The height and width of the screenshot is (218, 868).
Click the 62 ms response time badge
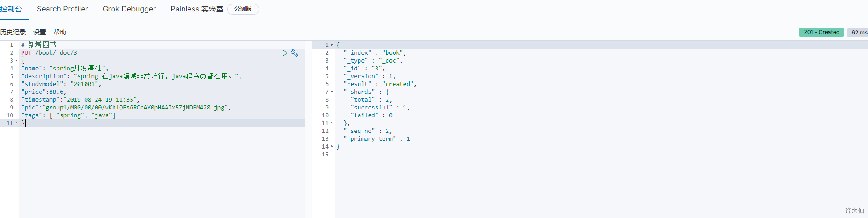coord(858,32)
